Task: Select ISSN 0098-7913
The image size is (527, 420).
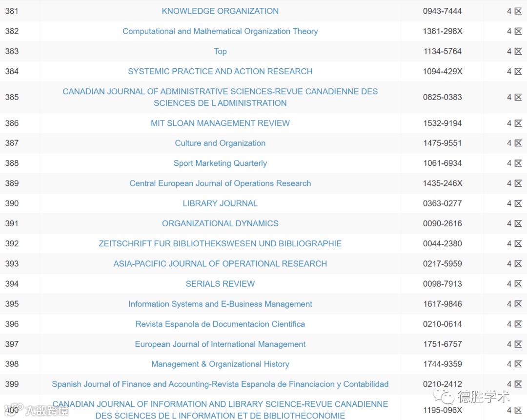Action: tap(442, 284)
